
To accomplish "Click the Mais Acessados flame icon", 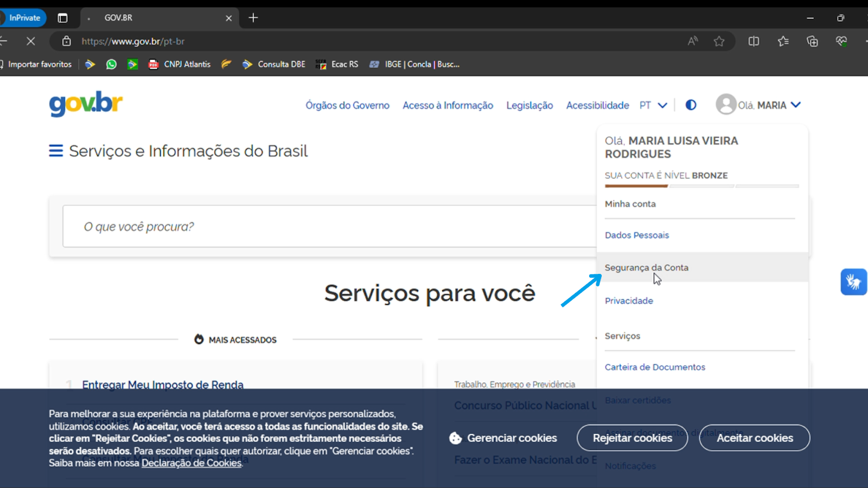I will [199, 339].
